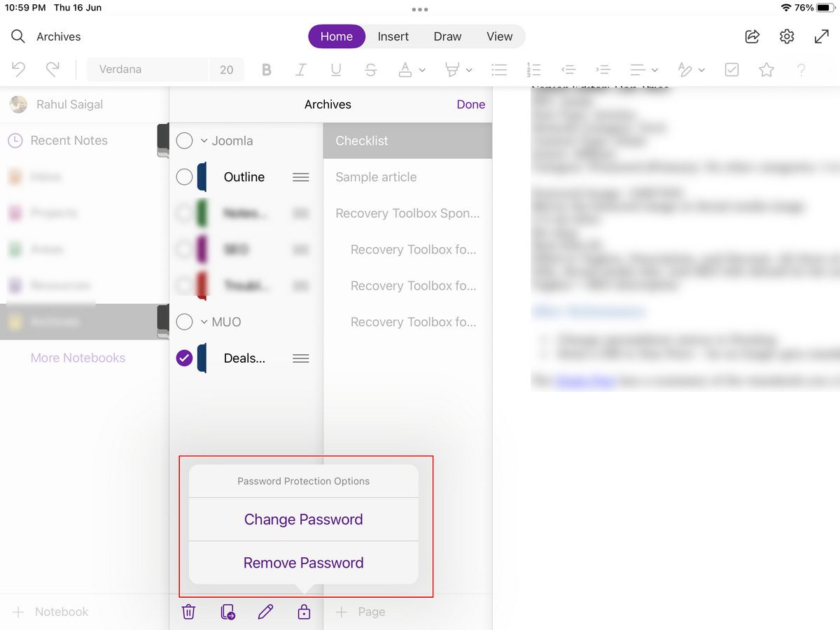Choose Remove Password option
This screenshot has height=630, width=840.
tap(304, 563)
